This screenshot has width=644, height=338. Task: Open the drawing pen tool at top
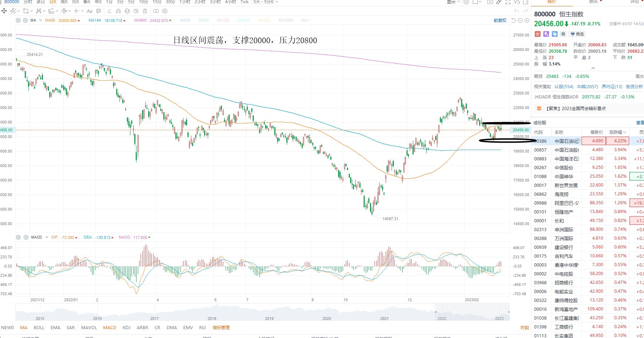click(x=499, y=2)
